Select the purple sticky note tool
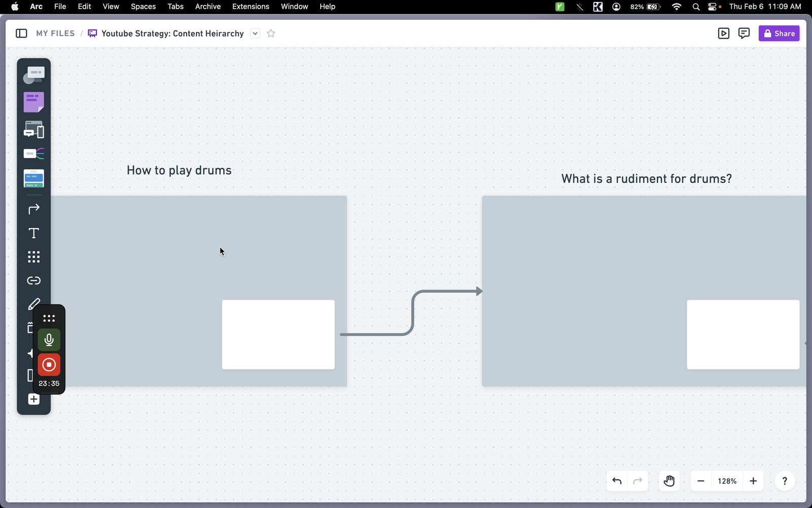Viewport: 812px width, 508px height. 33,102
